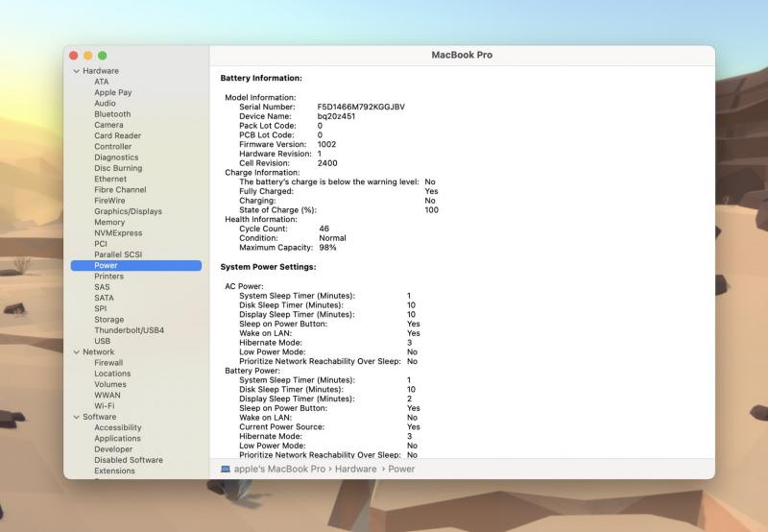768x532 pixels.
Task: Open the PCI entry
Action: (x=101, y=244)
